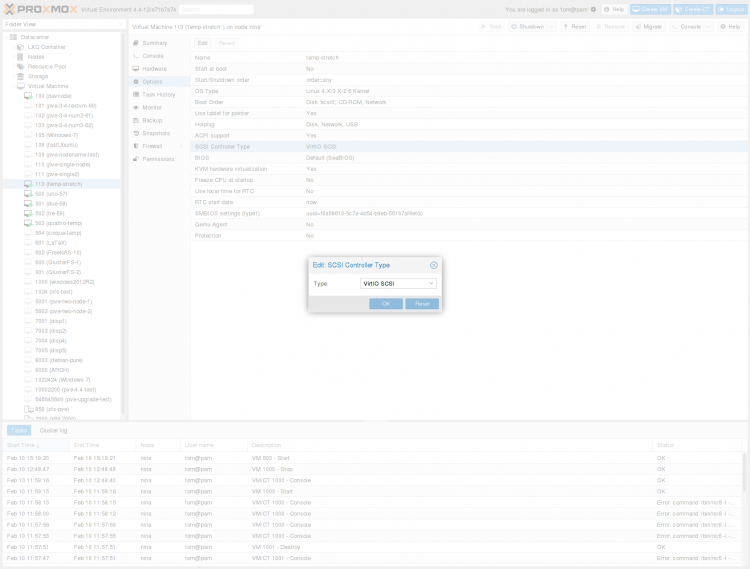Sort by the Start Time column header

point(36,445)
